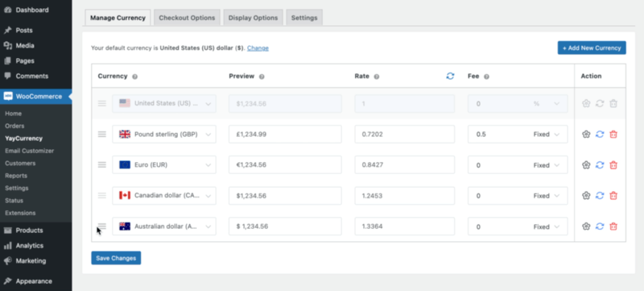This screenshot has height=291, width=644.
Task: Click help icon next to Preview header
Action: click(x=262, y=77)
